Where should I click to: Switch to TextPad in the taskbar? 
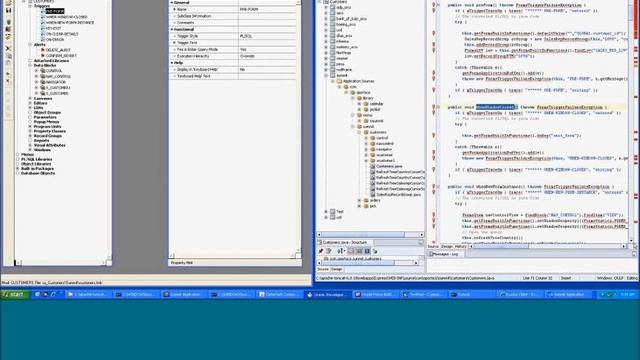(424, 294)
